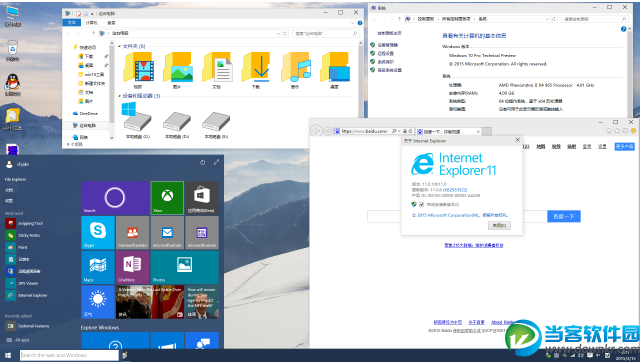The width and height of the screenshot is (641, 363).
Task: Open the File tab in File Explorer
Action: pyautogui.click(x=72, y=23)
